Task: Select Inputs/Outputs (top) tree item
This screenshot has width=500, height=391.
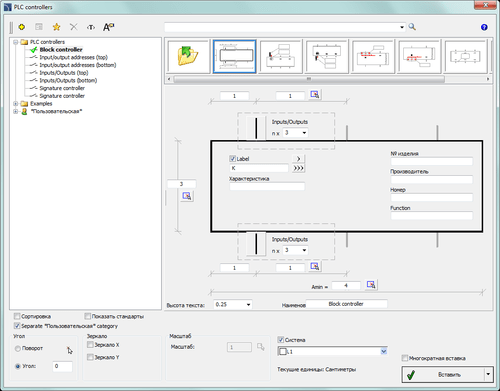Action: (64, 73)
